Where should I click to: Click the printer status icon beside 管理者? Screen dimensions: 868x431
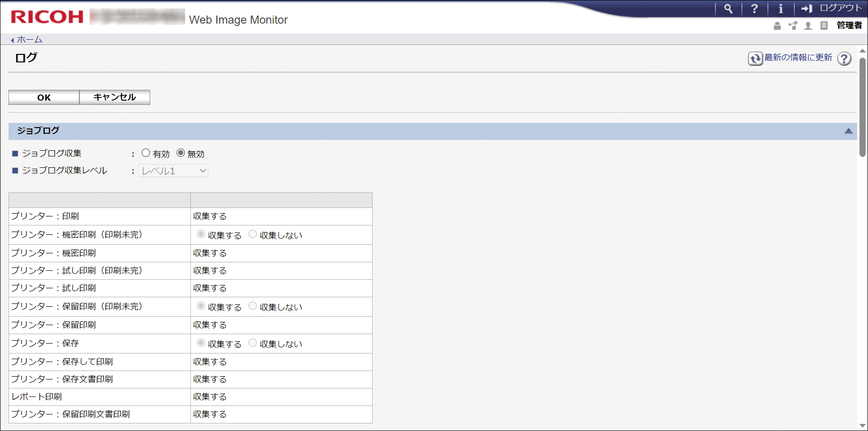[777, 26]
